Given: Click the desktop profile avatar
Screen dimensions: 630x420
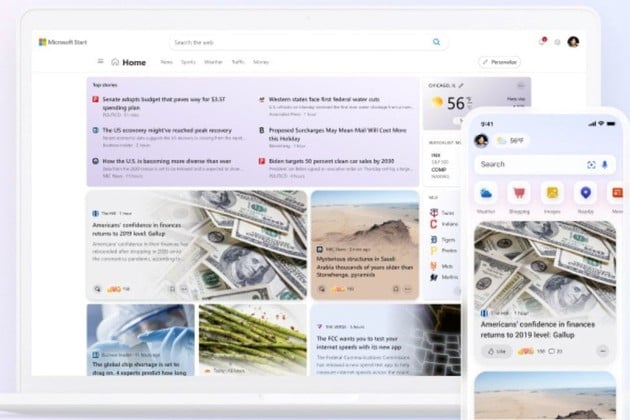Looking at the screenshot, I should click(573, 42).
